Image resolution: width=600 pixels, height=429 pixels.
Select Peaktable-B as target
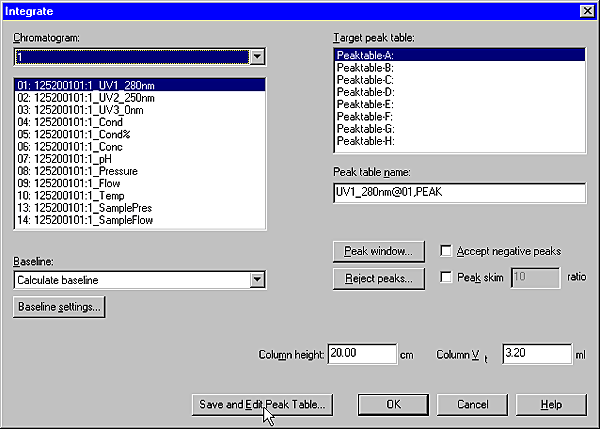pos(365,68)
